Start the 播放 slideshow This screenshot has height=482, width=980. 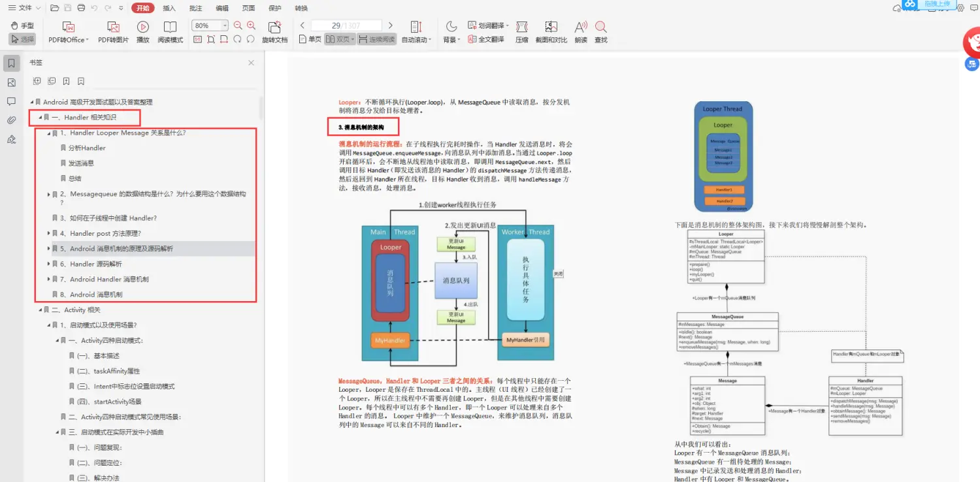[x=143, y=32]
